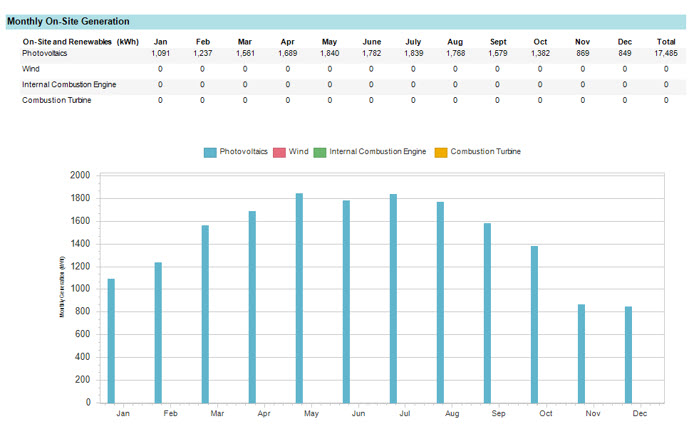Click the 17,485 Photovoltaics total value
Image resolution: width=694 pixels, height=432 pixels.
coord(666,53)
